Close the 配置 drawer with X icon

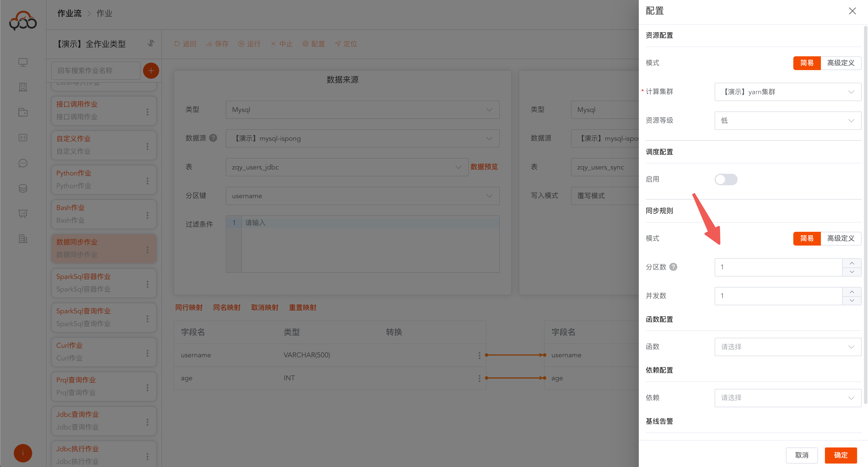coord(852,11)
